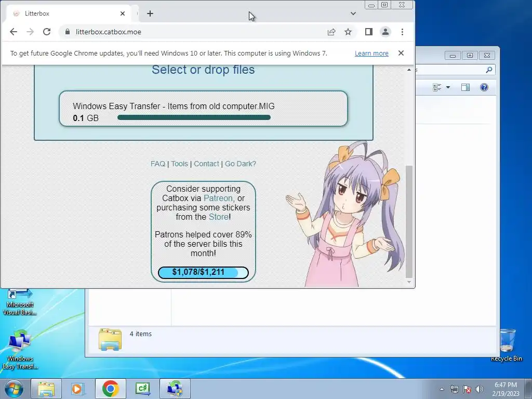Expand view options dropdown arrow in Explorer
532x399 pixels.
[x=448, y=87]
